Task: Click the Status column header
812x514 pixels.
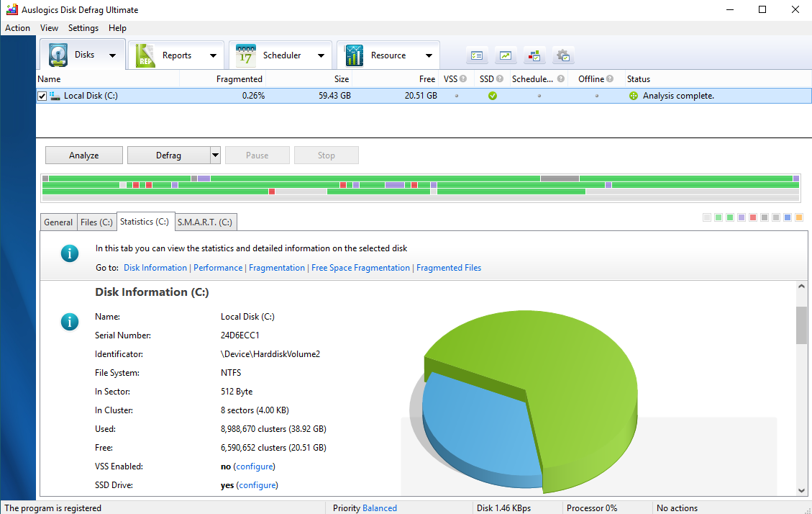Action: point(718,78)
